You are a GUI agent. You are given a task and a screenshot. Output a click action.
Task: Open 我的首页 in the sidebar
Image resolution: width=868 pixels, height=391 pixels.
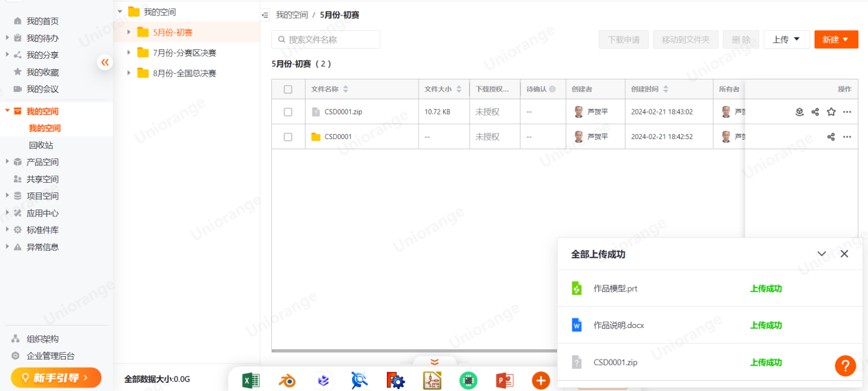[42, 21]
